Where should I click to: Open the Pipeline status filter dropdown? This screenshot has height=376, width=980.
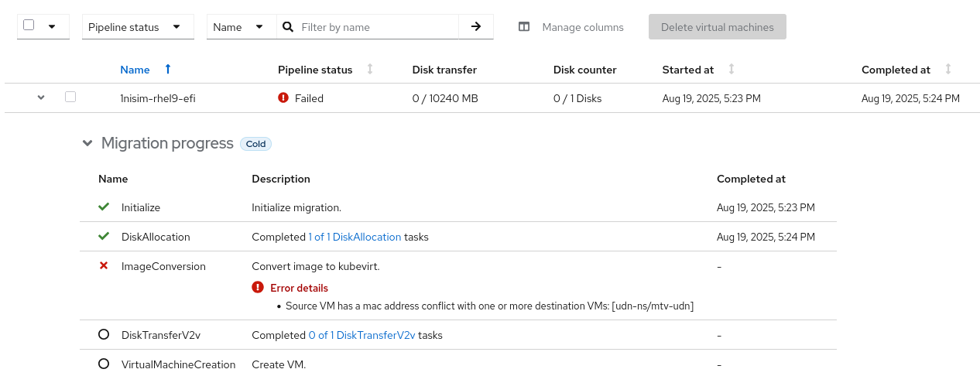(x=135, y=27)
